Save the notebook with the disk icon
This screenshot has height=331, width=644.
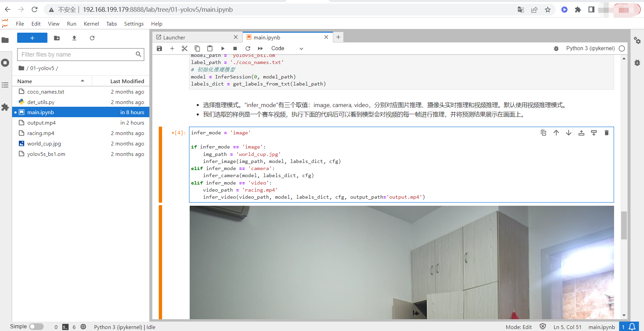[x=159, y=48]
